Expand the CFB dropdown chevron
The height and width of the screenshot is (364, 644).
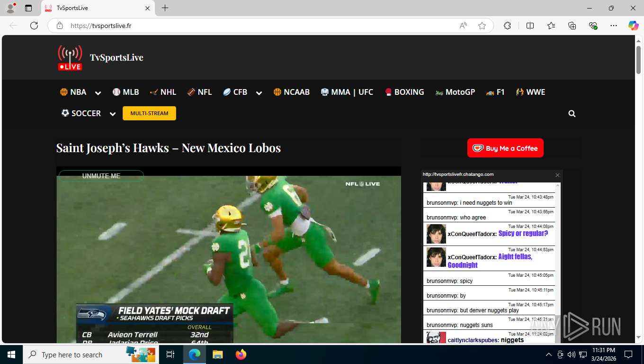(x=259, y=93)
